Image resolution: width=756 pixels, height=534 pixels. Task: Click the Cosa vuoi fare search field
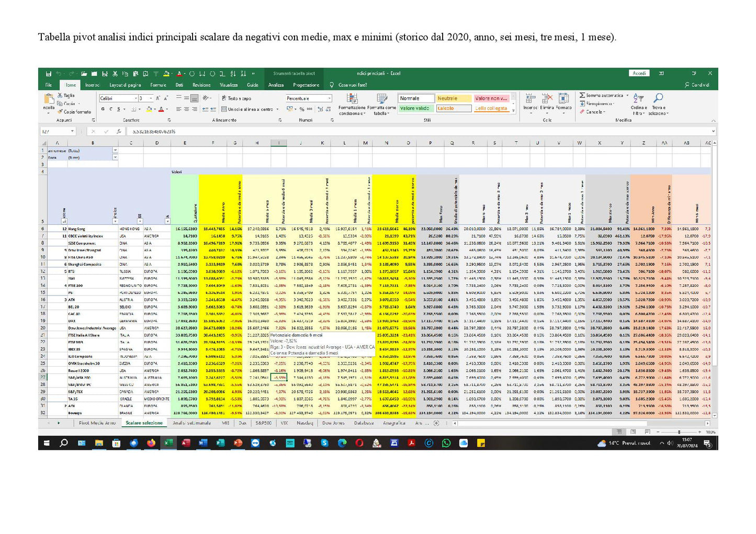(x=353, y=85)
